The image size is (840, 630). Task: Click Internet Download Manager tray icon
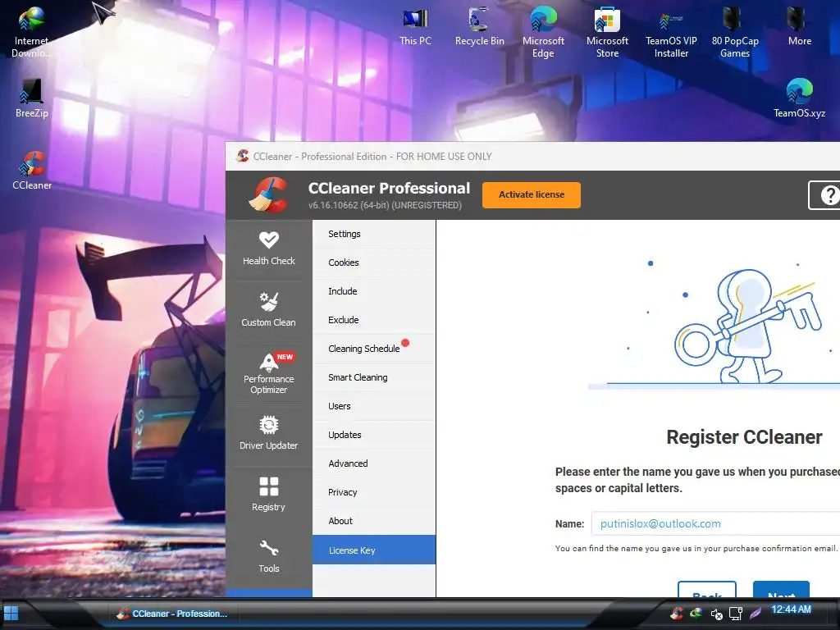pos(696,613)
